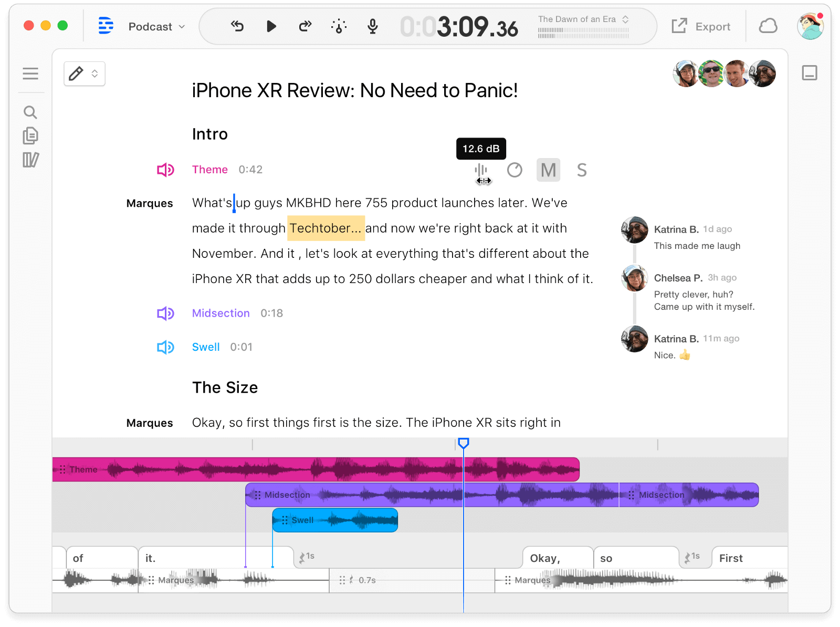
Task: Open the effects sparkle icon in toolbar
Action: (339, 26)
